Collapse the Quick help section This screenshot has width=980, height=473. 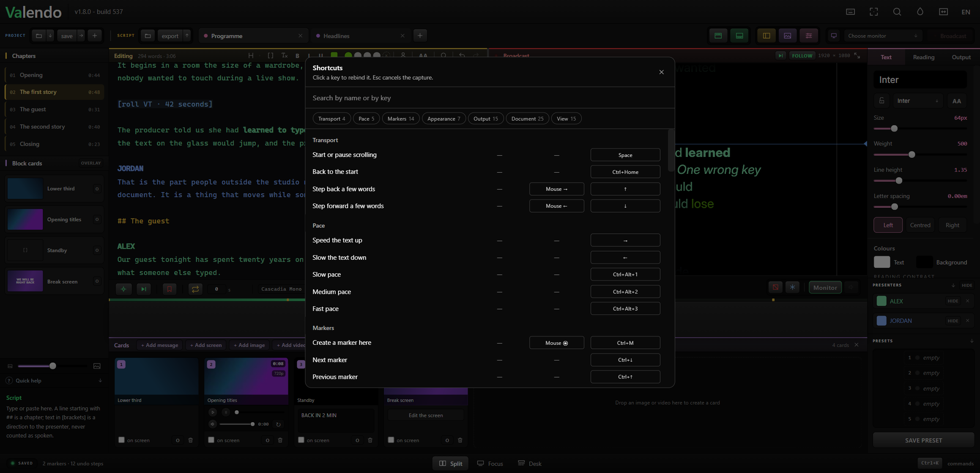(100, 380)
